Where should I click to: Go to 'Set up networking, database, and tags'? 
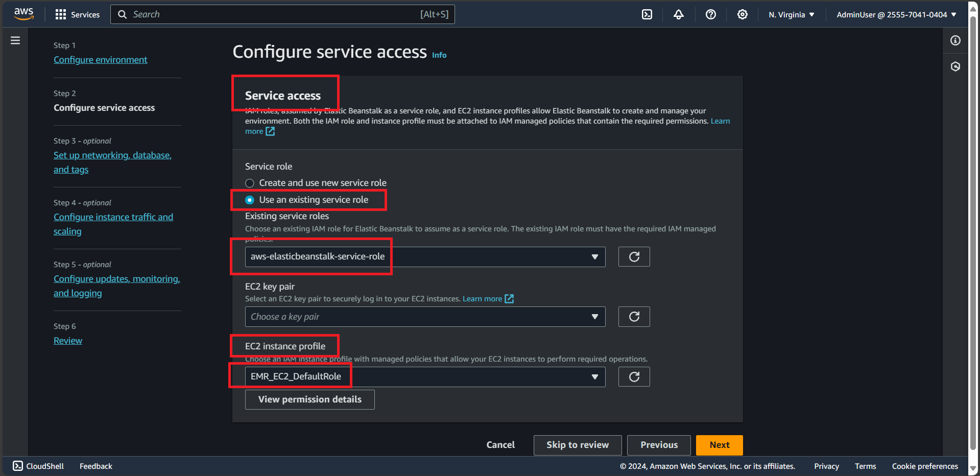point(112,162)
